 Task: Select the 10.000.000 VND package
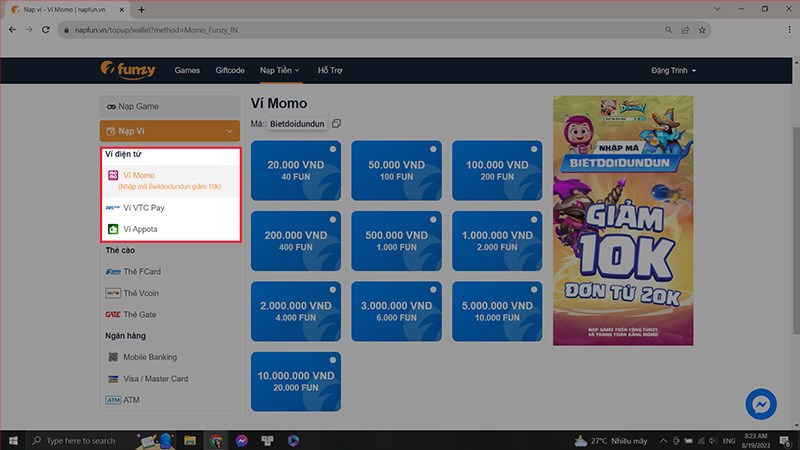[x=296, y=382]
